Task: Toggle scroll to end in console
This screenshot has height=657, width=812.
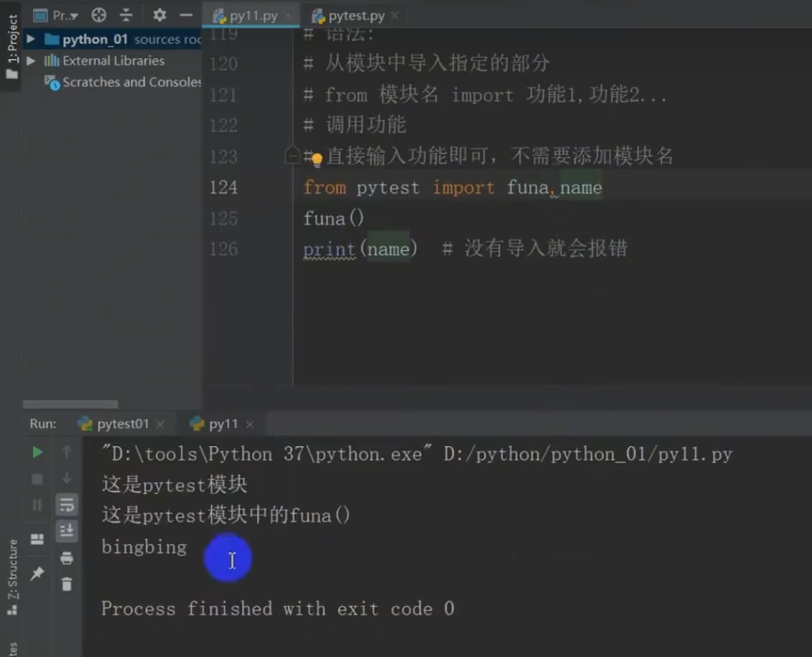Action: click(x=67, y=531)
